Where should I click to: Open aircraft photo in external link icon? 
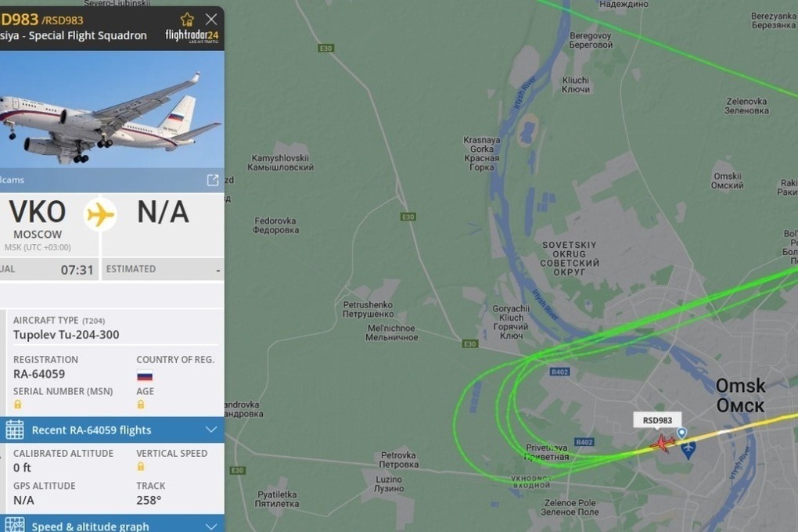(213, 180)
